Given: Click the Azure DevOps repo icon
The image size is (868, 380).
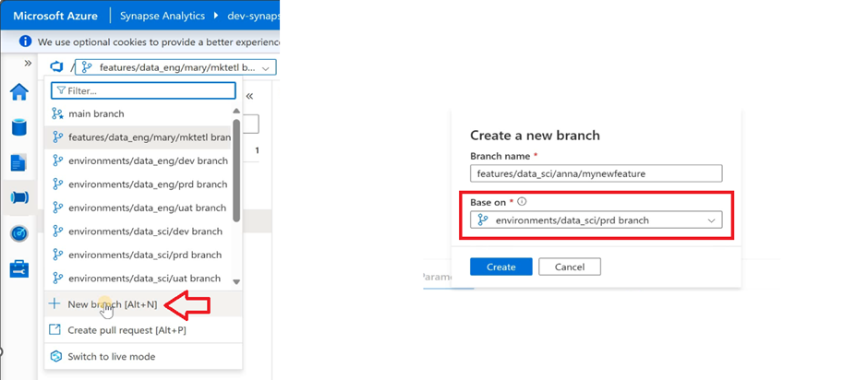Looking at the screenshot, I should [x=56, y=67].
